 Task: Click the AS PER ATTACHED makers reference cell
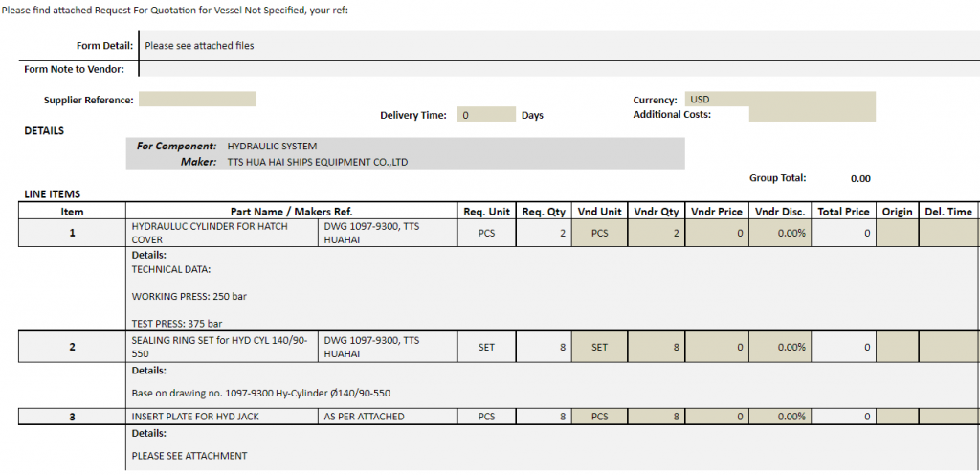(388, 417)
